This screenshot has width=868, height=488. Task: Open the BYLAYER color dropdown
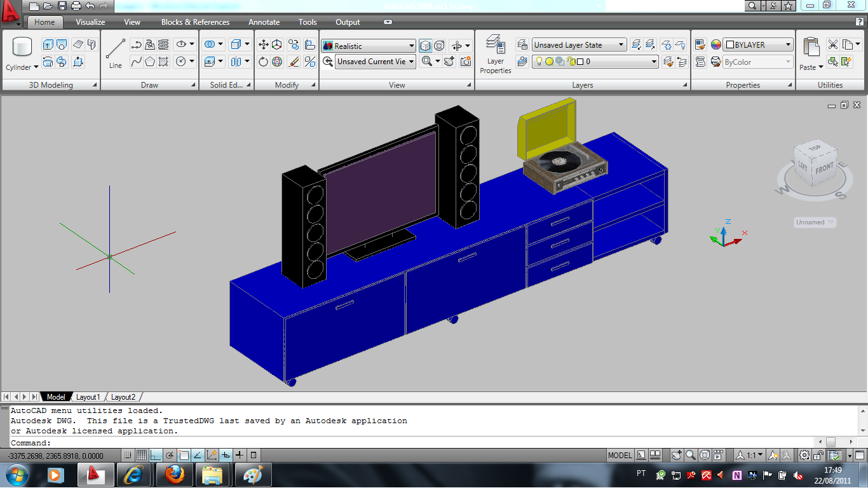(788, 44)
